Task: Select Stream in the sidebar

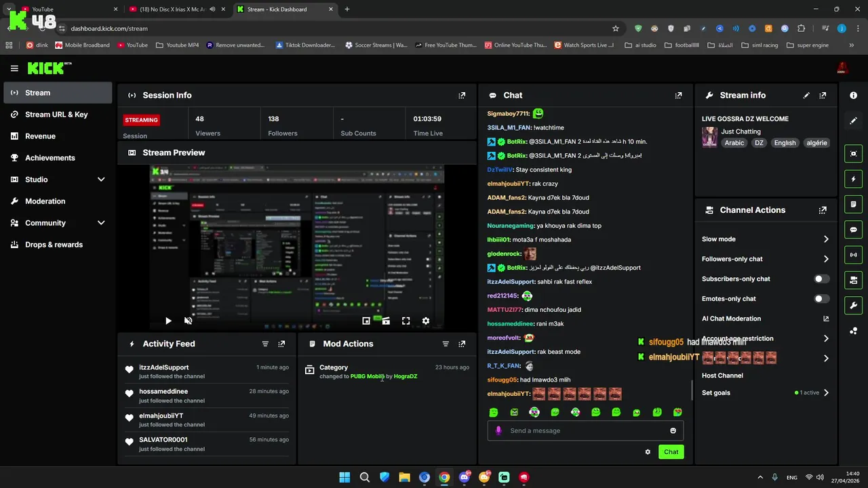Action: click(x=58, y=93)
